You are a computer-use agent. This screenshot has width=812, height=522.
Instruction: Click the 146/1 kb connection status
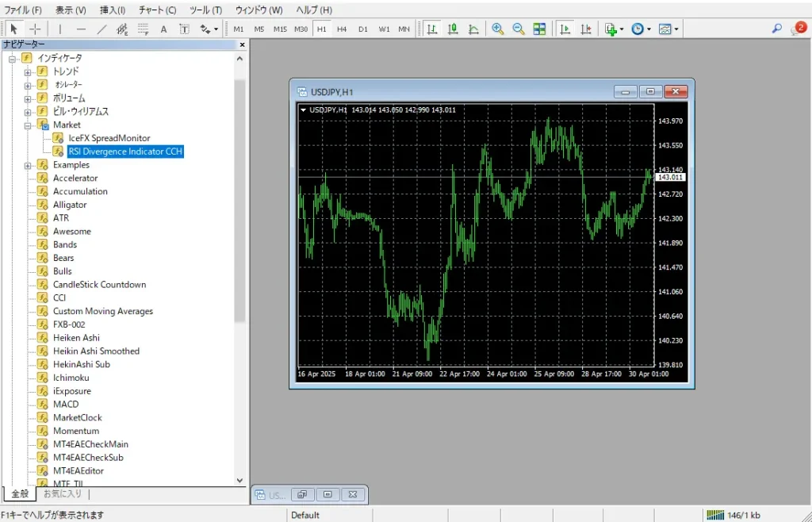point(732,516)
